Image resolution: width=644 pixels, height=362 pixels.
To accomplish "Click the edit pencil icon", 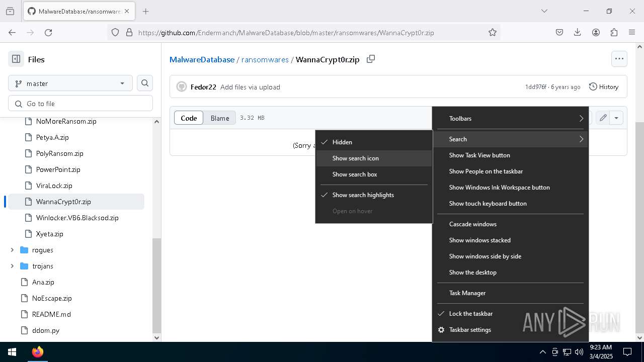I will coord(603,118).
